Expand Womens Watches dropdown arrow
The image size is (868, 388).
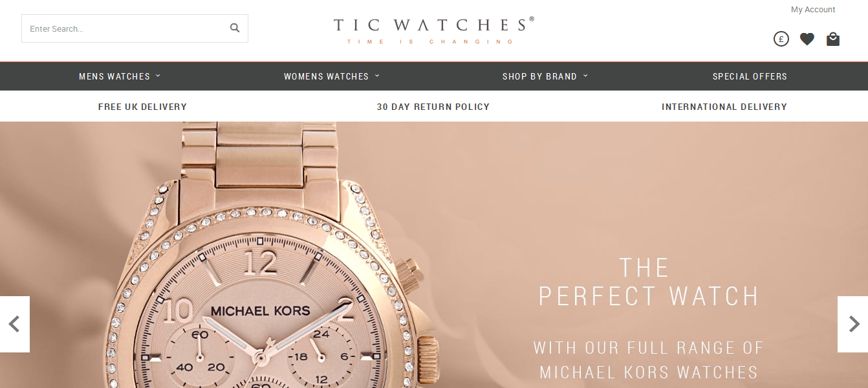click(x=377, y=76)
